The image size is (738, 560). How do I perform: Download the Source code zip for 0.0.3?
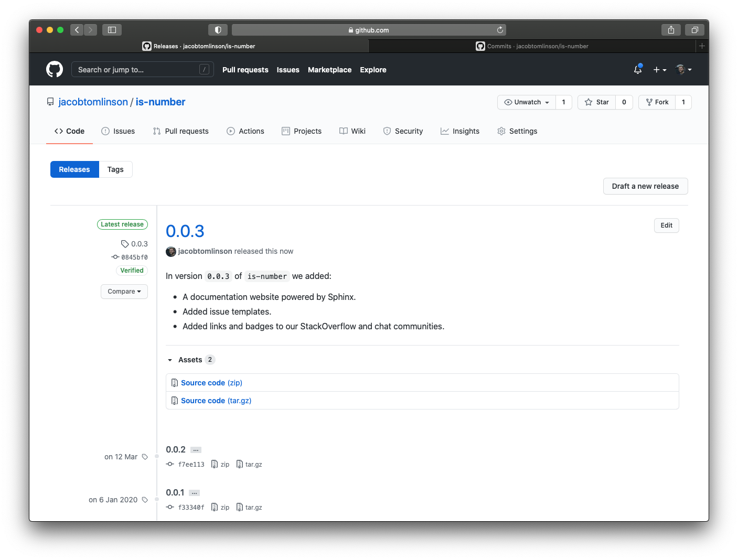(211, 382)
